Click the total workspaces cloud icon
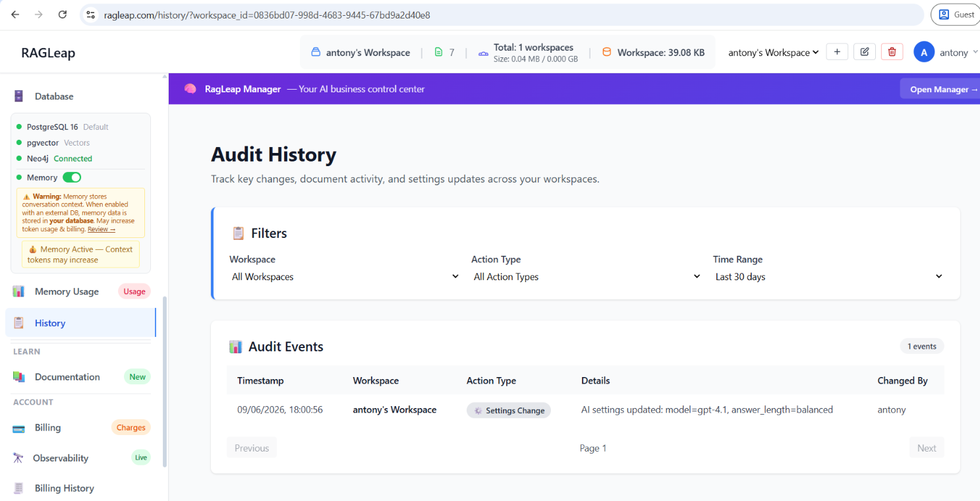The height and width of the screenshot is (501, 980). (x=483, y=53)
